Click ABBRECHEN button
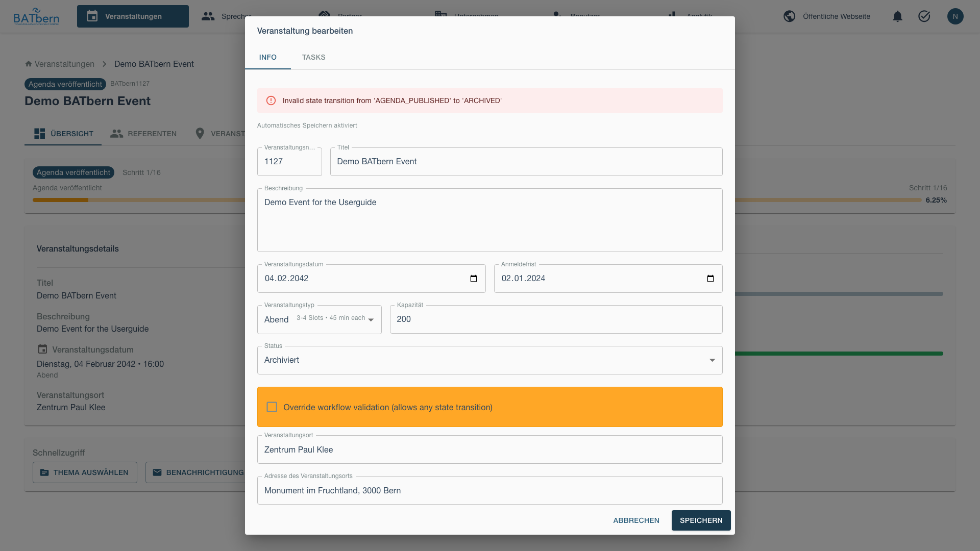 tap(636, 520)
